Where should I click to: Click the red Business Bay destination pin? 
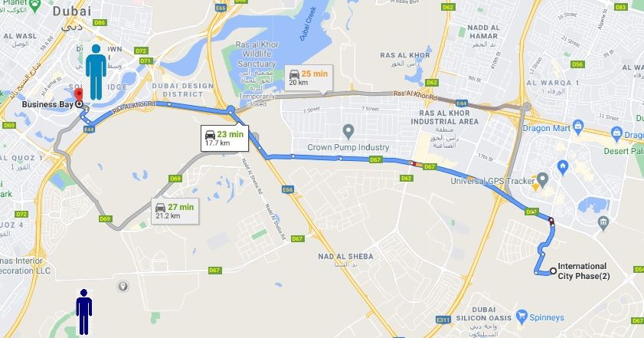[78, 94]
